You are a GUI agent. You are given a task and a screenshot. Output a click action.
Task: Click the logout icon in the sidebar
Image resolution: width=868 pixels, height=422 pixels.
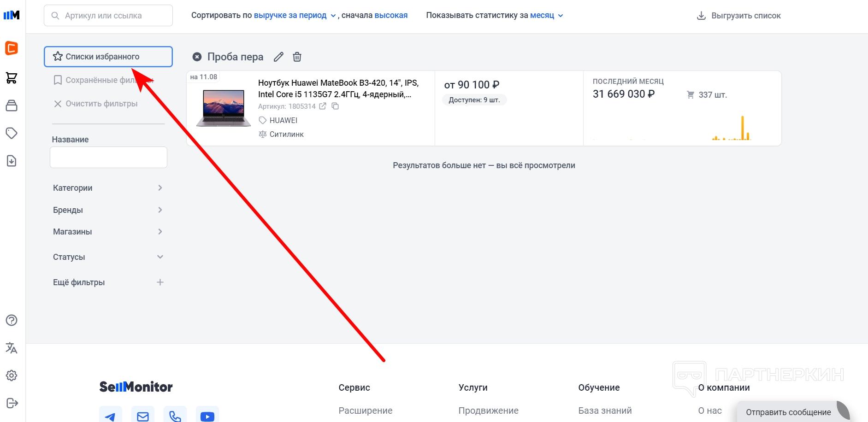tap(12, 403)
